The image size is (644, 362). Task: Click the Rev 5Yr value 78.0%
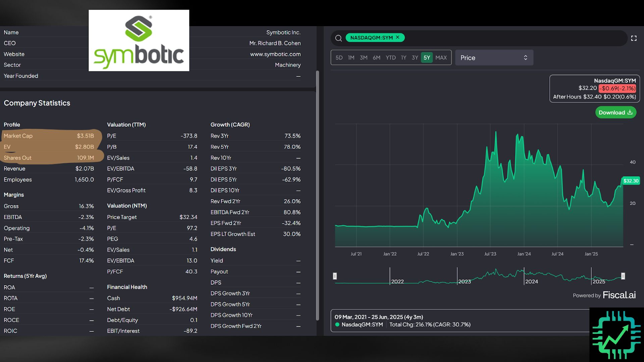292,147
